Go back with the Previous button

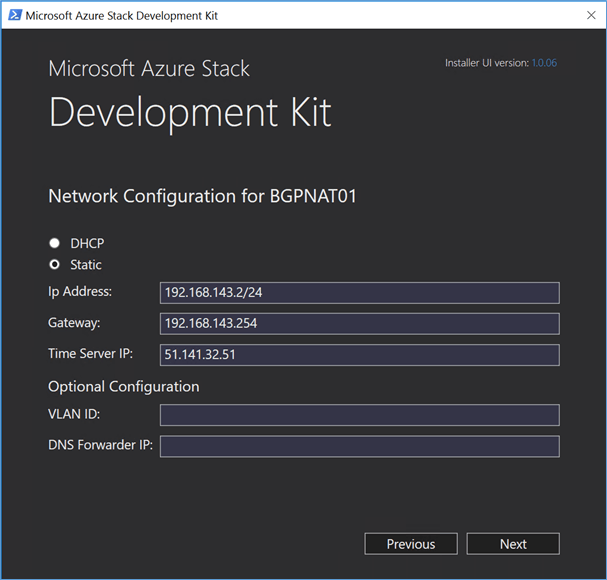click(x=411, y=544)
